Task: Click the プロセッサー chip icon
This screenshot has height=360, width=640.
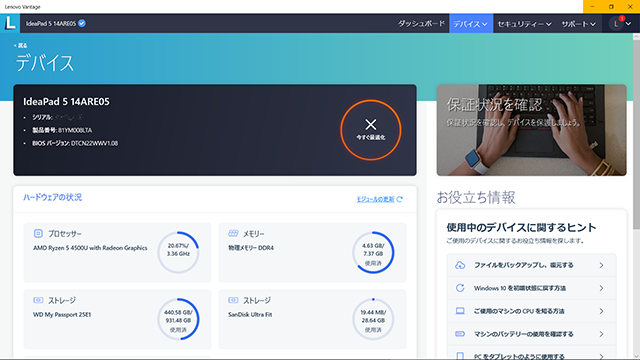Action: [x=38, y=233]
